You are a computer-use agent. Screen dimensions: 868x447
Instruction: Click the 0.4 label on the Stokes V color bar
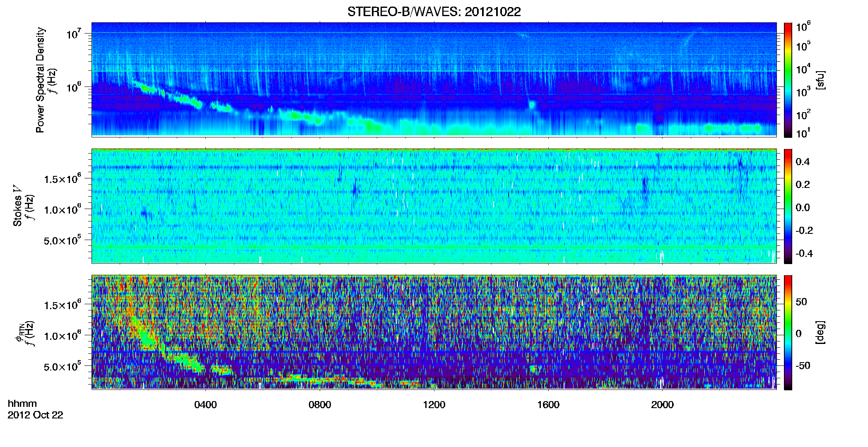pos(803,161)
